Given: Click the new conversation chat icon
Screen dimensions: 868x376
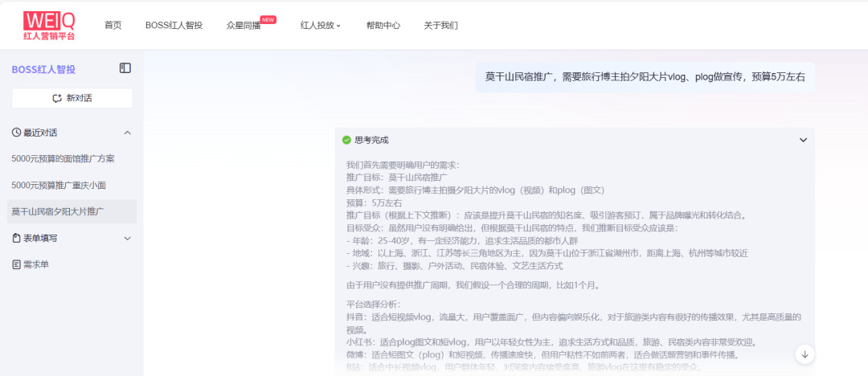Looking at the screenshot, I should click(x=57, y=99).
